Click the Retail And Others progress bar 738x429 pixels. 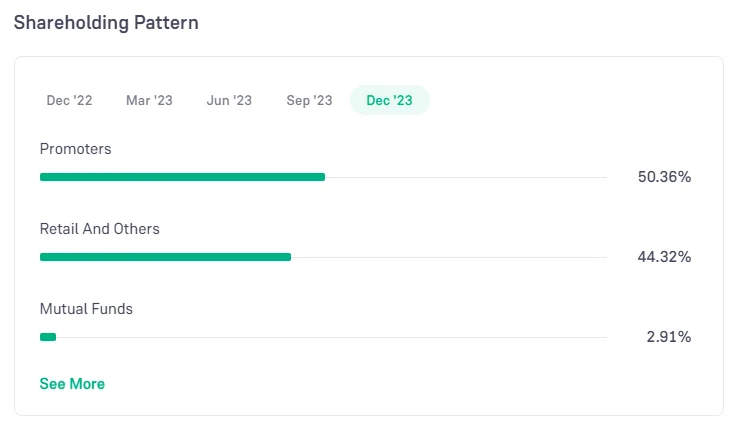coord(166,257)
